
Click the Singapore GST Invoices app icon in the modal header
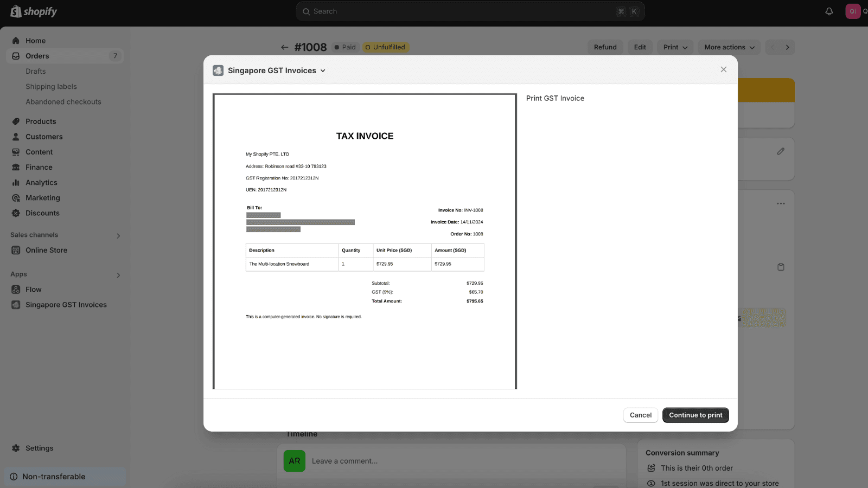click(x=218, y=70)
